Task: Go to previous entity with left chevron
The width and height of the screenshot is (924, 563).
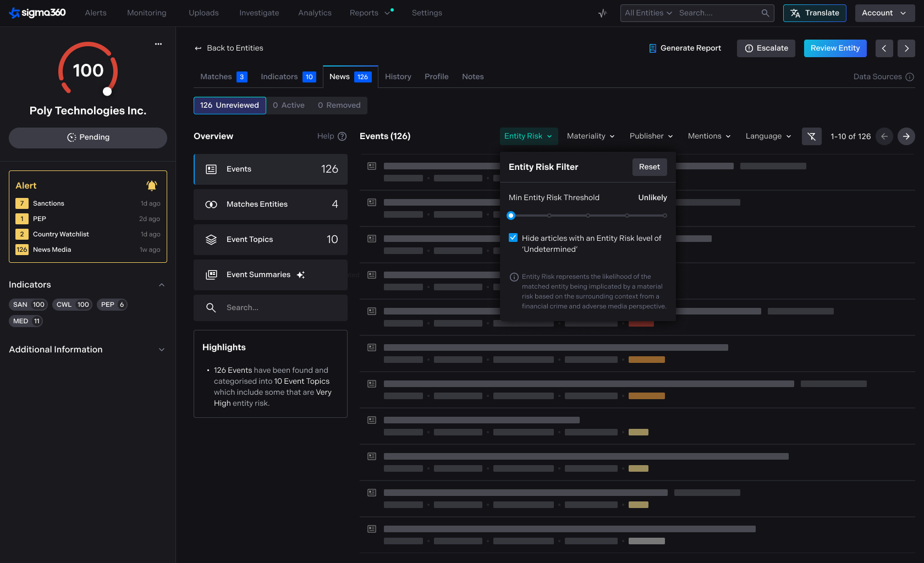Action: 884,48
